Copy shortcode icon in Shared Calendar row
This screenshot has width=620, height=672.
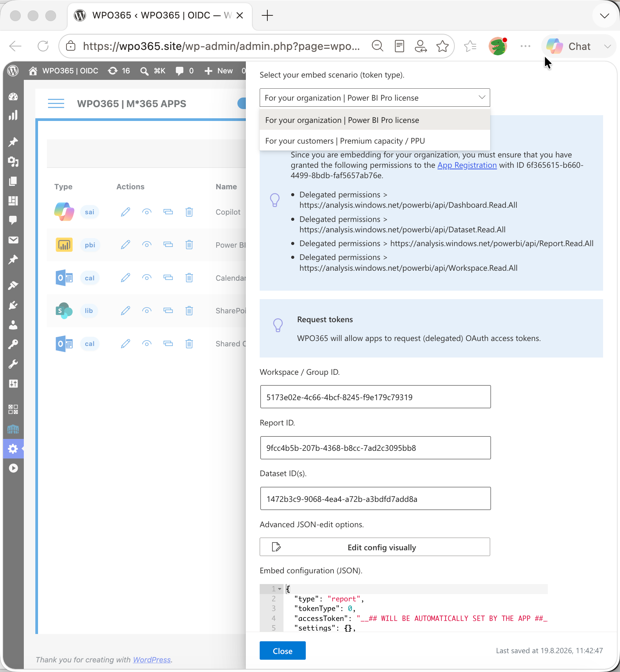click(x=168, y=344)
